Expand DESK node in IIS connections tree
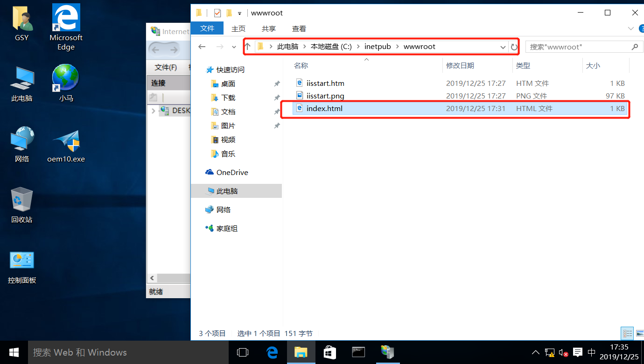The image size is (644, 364). tap(154, 111)
